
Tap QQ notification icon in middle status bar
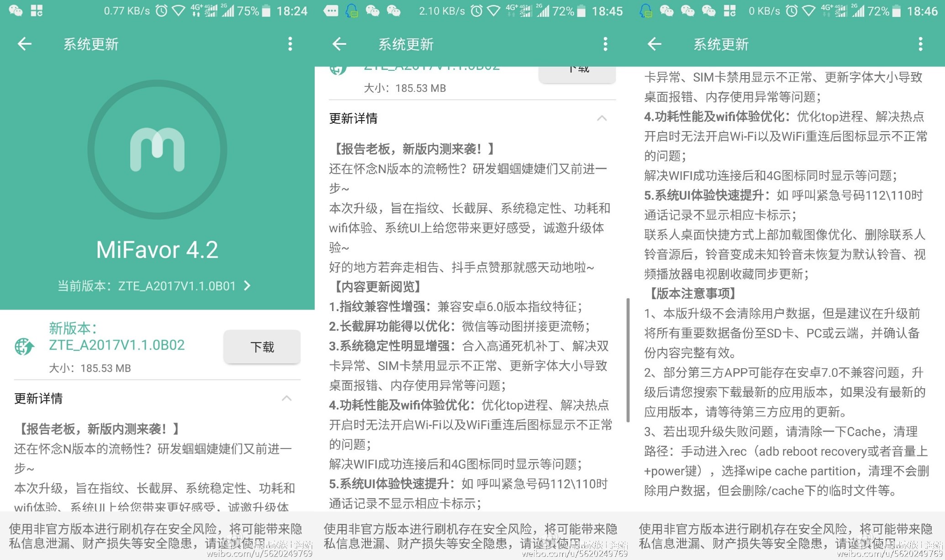pos(351,11)
